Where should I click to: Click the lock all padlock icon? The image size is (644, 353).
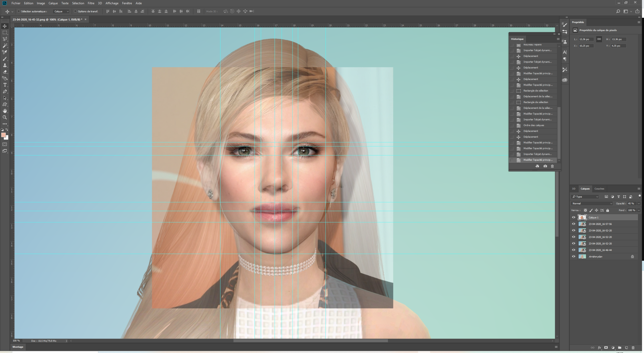(x=607, y=210)
